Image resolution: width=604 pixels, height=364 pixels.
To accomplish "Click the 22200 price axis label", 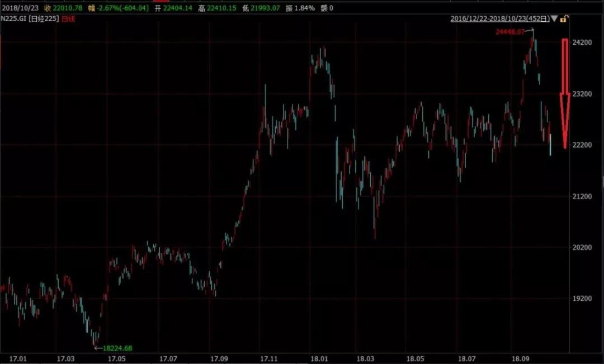I will click(582, 145).
